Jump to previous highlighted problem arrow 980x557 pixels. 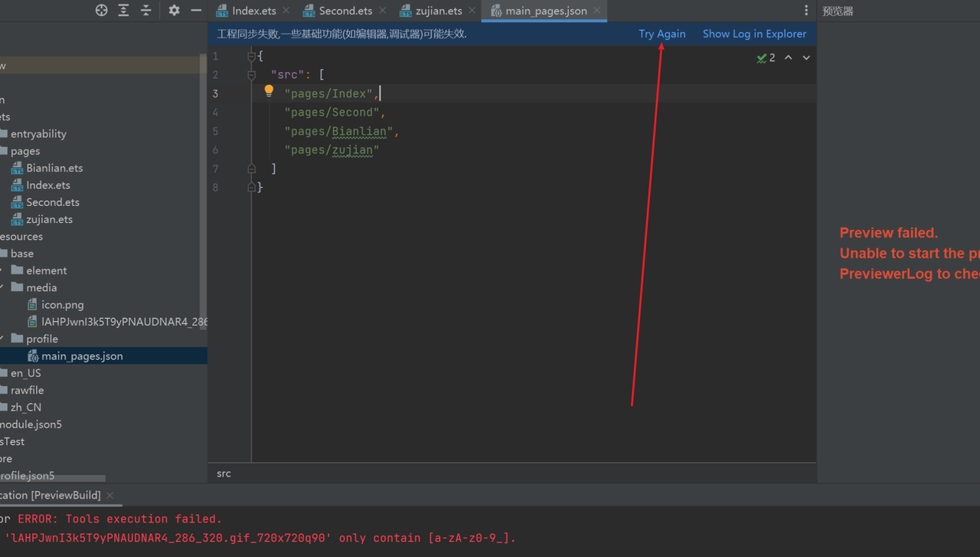pos(788,57)
